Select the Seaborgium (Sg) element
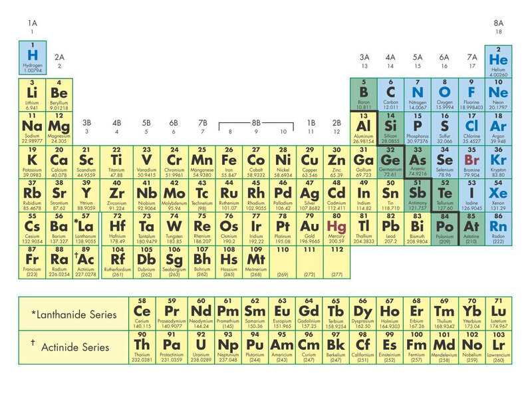 coord(174,262)
